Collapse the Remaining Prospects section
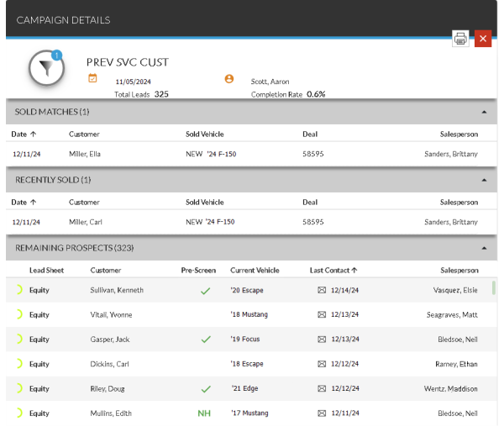504x432 pixels. (484, 249)
